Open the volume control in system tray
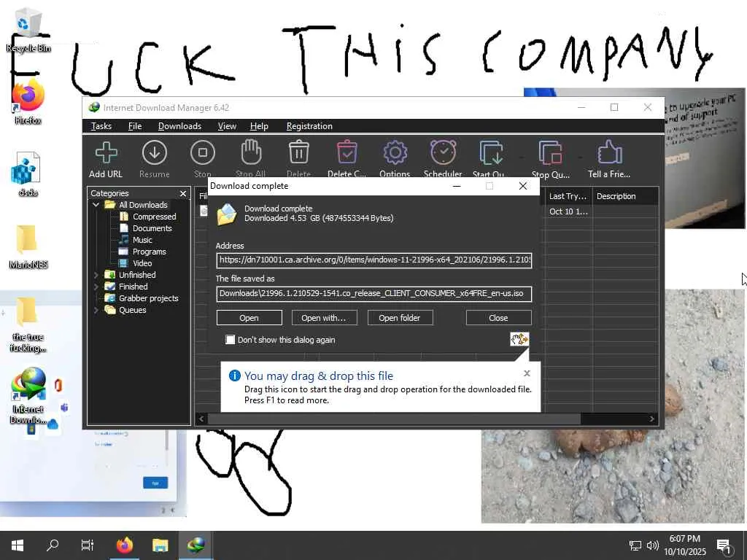 (653, 545)
